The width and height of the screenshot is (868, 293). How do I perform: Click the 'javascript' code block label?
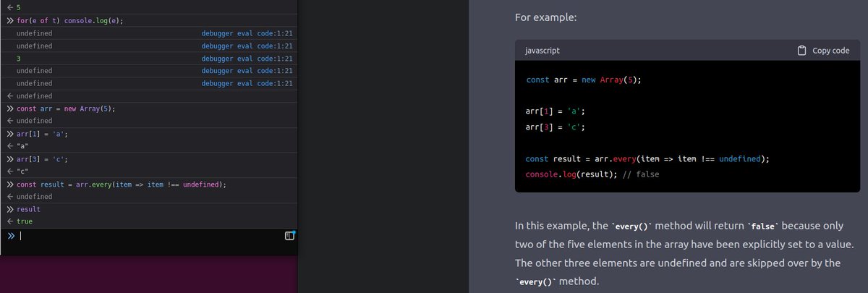[x=542, y=51]
